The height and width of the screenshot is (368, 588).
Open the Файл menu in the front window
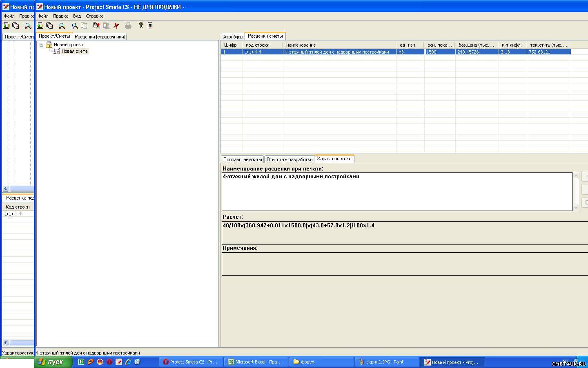coord(43,16)
